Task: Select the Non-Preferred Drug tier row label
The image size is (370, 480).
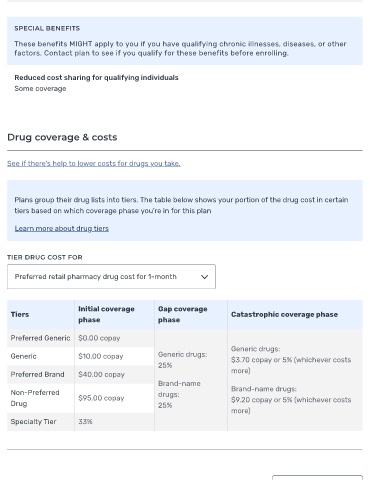Action: tap(35, 398)
